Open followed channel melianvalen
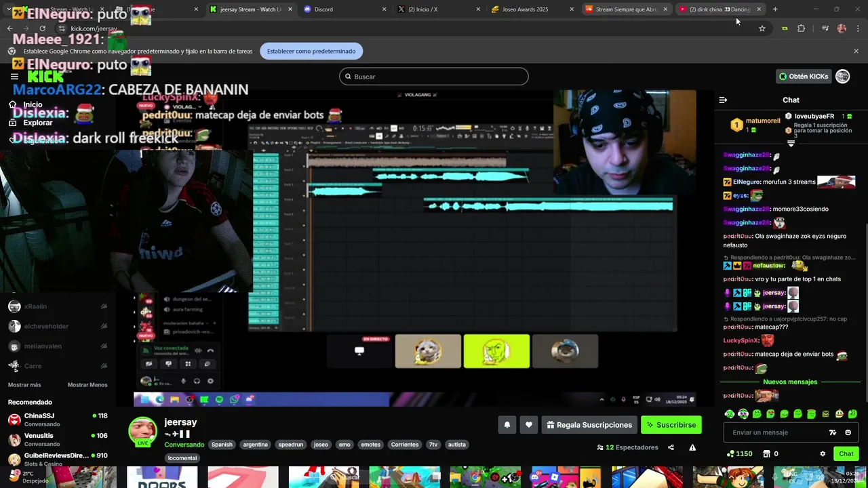Image resolution: width=868 pixels, height=488 pixels. coord(58,346)
